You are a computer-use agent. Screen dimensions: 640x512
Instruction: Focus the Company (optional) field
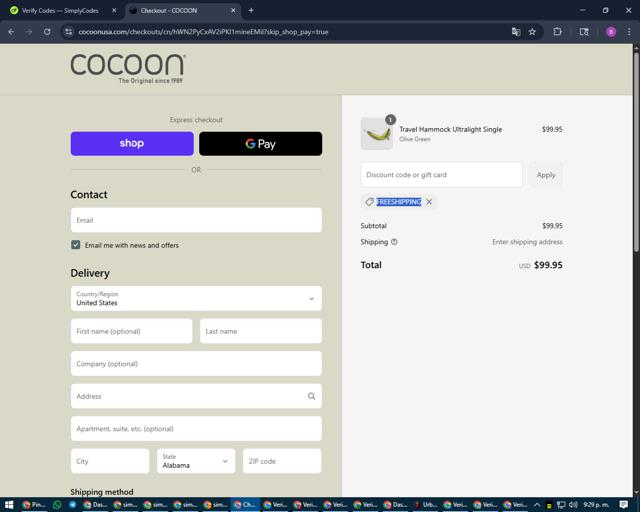[196, 364]
